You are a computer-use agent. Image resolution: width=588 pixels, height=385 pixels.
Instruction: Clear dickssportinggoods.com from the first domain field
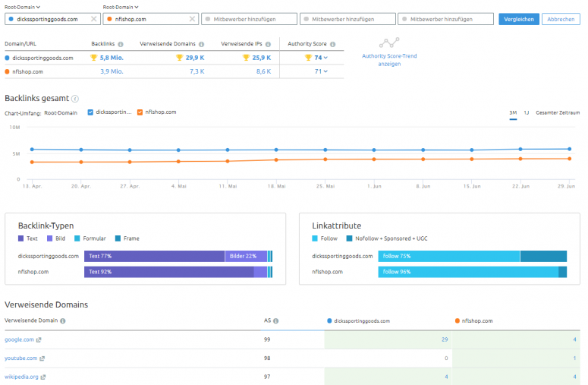point(94,19)
